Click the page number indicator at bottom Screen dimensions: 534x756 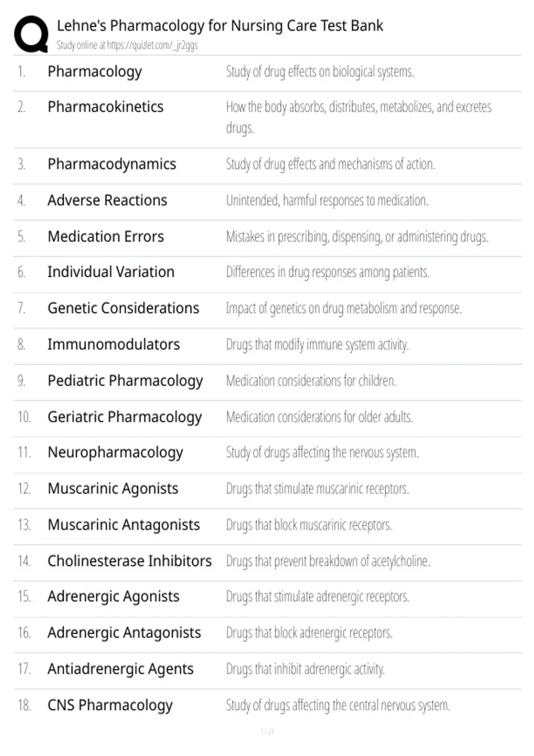267,731
